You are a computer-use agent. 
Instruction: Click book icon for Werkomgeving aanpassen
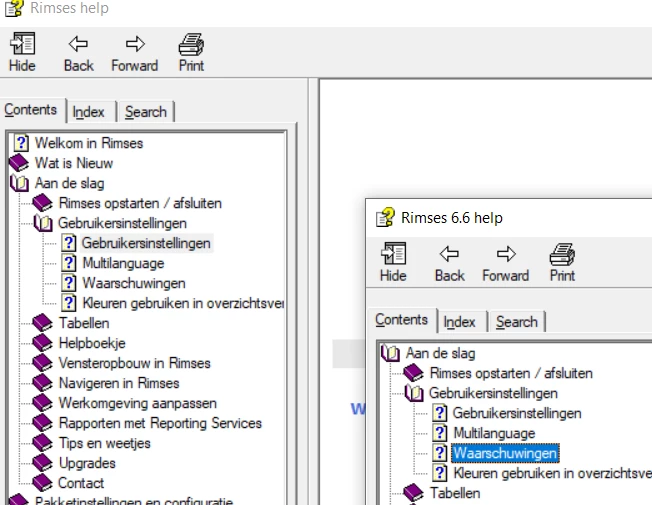42,403
